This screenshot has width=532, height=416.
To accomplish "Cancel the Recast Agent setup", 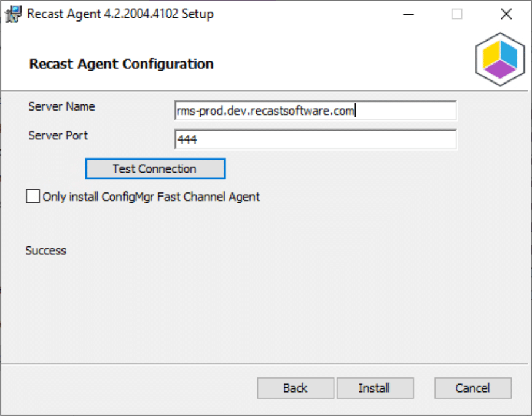I will coord(472,388).
